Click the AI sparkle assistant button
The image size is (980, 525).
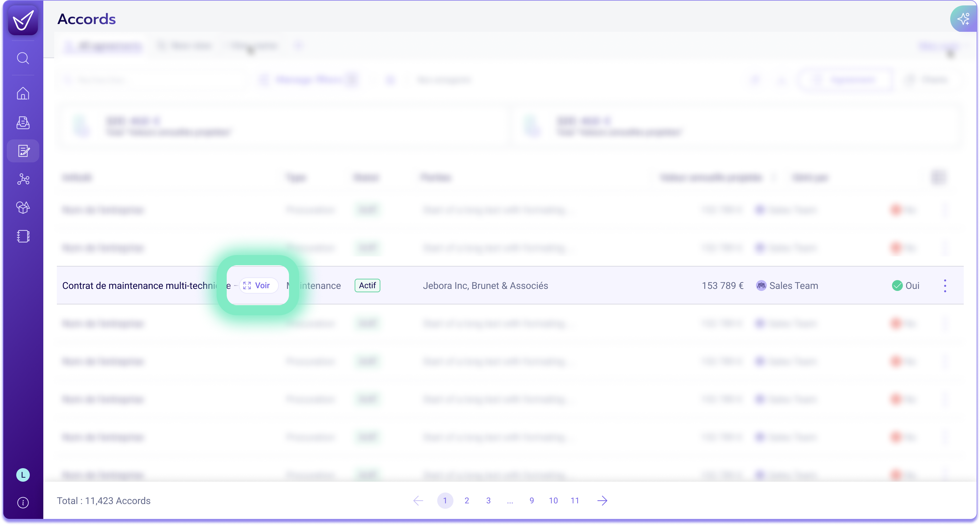pos(963,19)
